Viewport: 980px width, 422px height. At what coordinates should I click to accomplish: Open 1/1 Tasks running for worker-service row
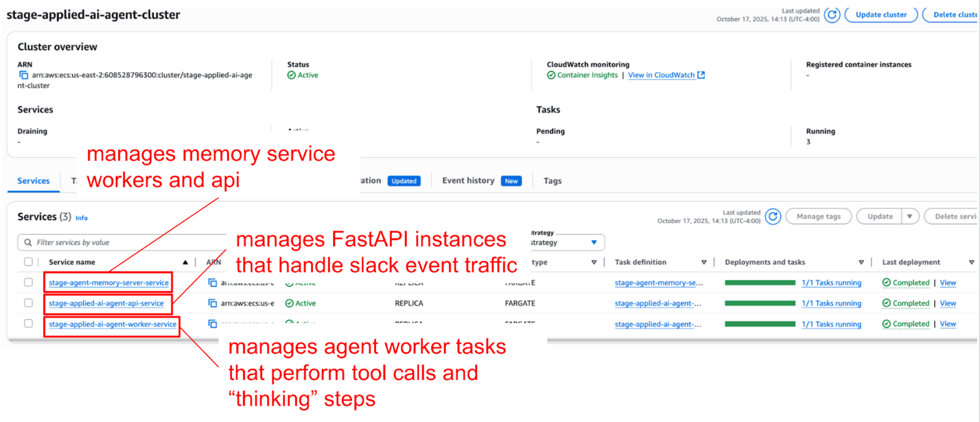point(831,324)
